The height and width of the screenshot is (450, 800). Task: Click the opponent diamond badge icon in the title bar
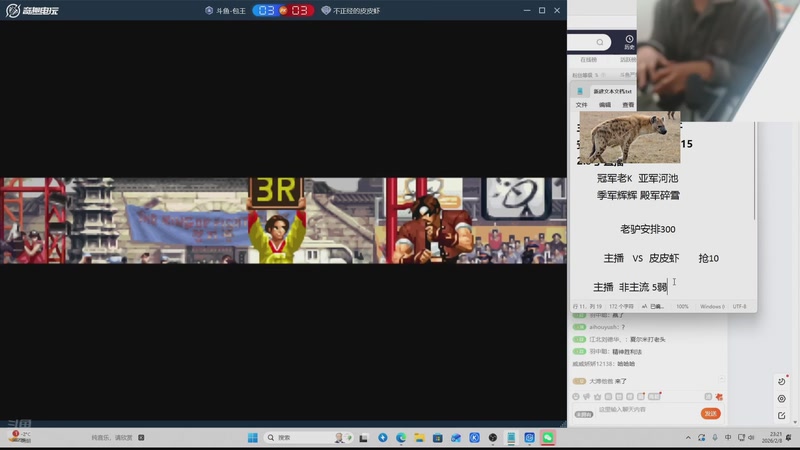pyautogui.click(x=326, y=10)
